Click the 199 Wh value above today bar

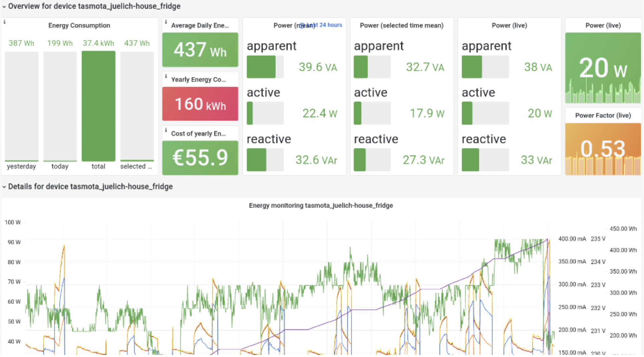(x=60, y=43)
